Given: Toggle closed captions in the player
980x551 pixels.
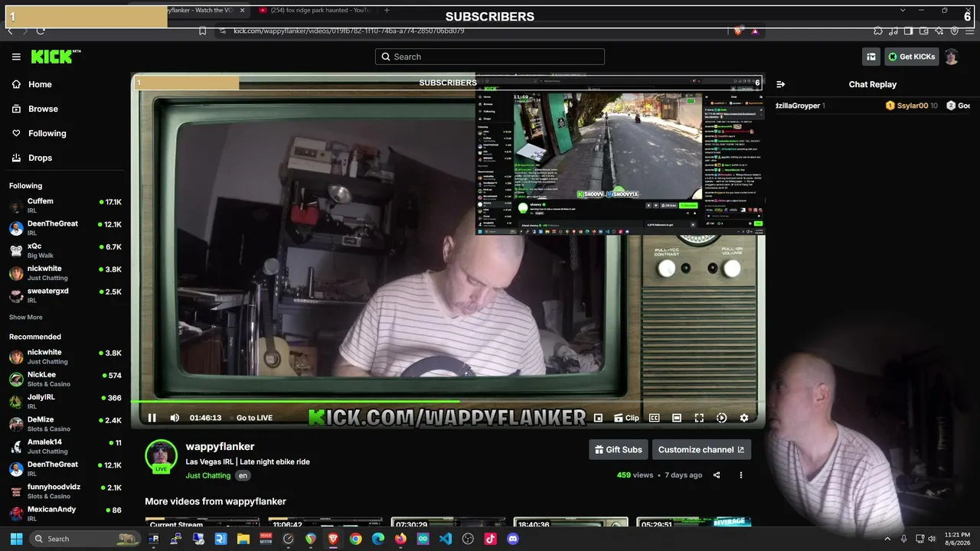Looking at the screenshot, I should [654, 418].
